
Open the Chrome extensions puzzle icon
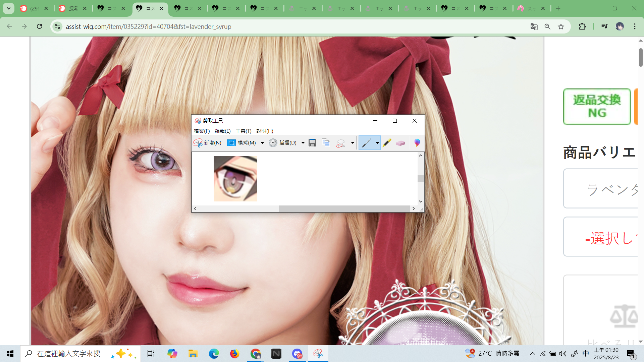[x=582, y=26]
